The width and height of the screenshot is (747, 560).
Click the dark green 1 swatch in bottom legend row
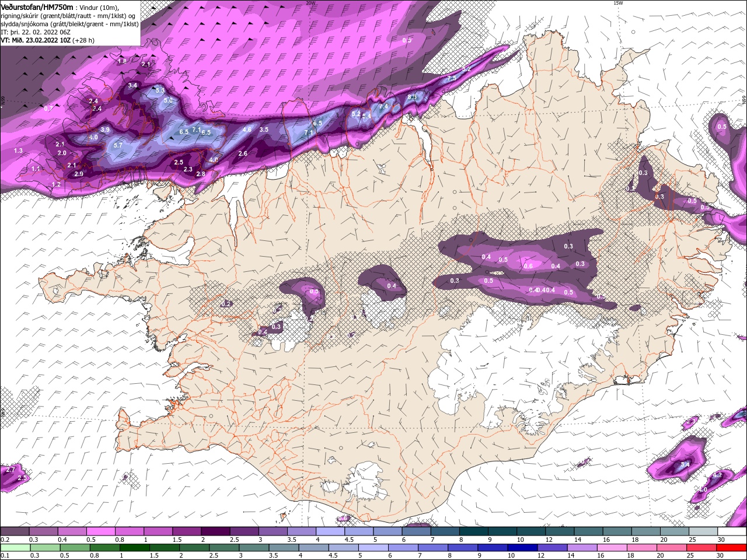(135, 548)
